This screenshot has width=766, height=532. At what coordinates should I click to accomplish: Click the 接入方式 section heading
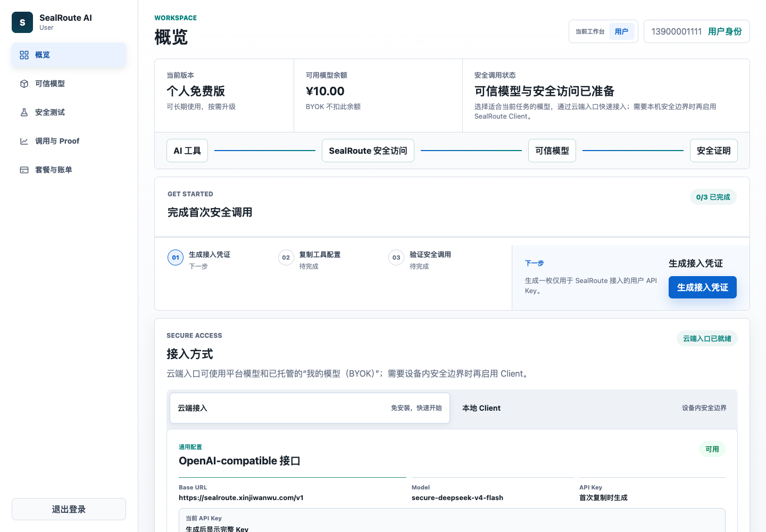[x=190, y=354]
